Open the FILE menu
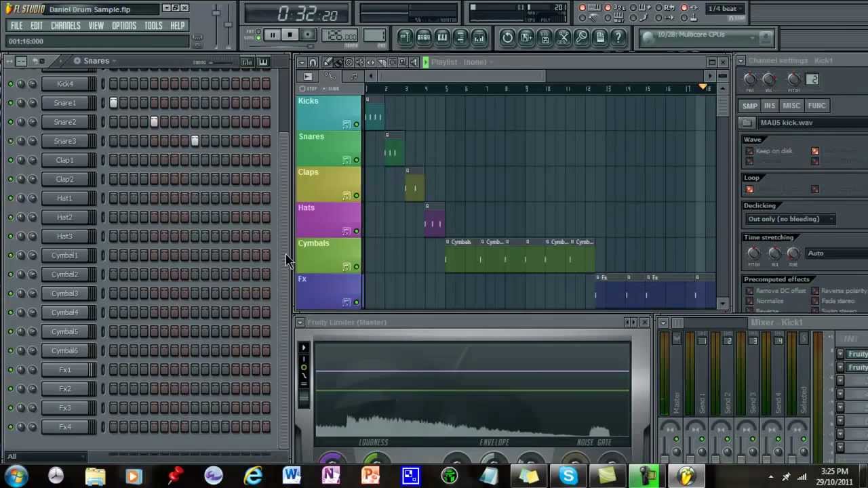 point(16,26)
